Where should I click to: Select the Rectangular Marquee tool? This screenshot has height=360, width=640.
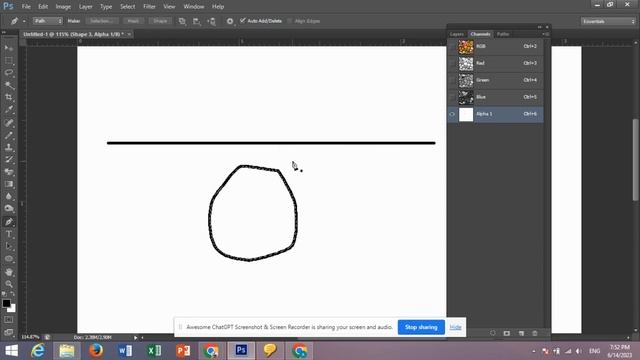pos(9,60)
